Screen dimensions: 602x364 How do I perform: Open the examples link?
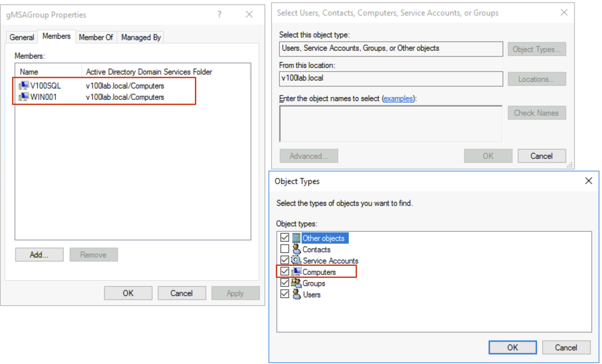pyautogui.click(x=398, y=98)
